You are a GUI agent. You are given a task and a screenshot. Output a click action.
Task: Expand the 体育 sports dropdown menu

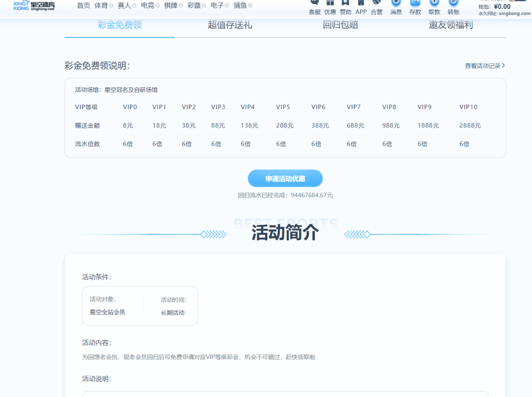coord(104,6)
